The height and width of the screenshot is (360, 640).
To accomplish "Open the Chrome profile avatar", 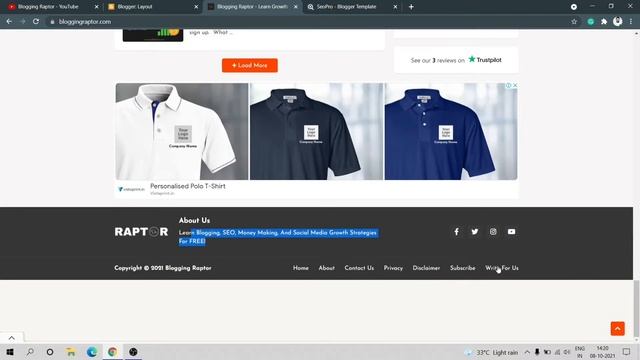I will 618,22.
